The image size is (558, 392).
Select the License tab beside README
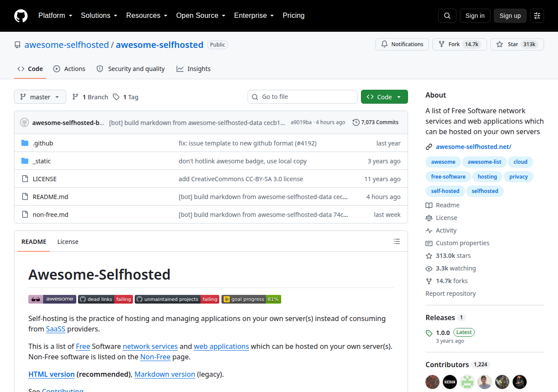click(x=68, y=242)
